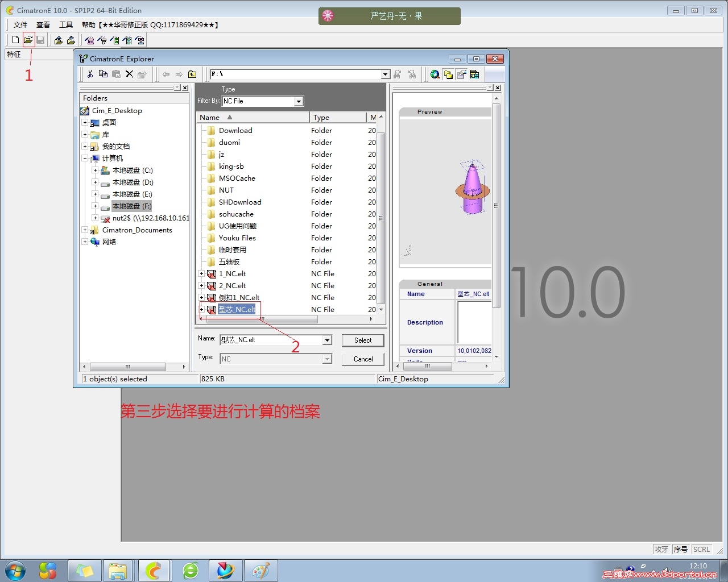Click the New file icon in main toolbar
Screen dimensions: 728x582
pyautogui.click(x=15, y=40)
